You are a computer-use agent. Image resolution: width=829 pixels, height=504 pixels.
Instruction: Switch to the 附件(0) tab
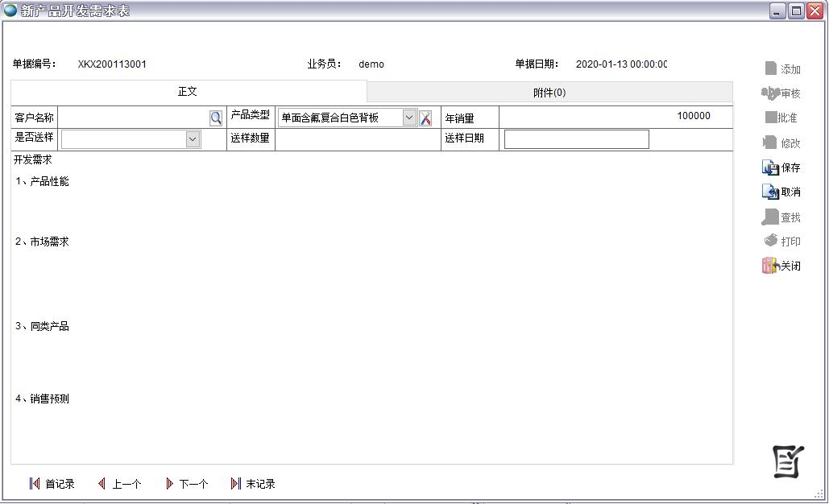pos(549,93)
